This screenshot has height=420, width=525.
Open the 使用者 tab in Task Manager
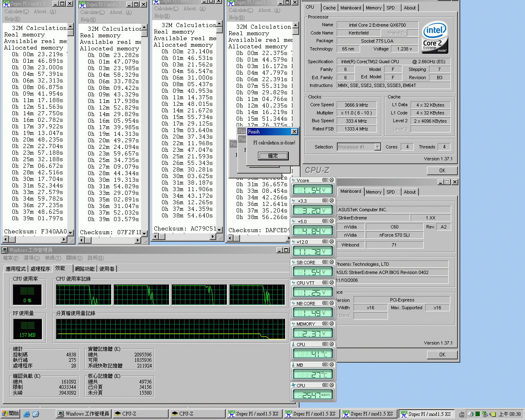[107, 269]
